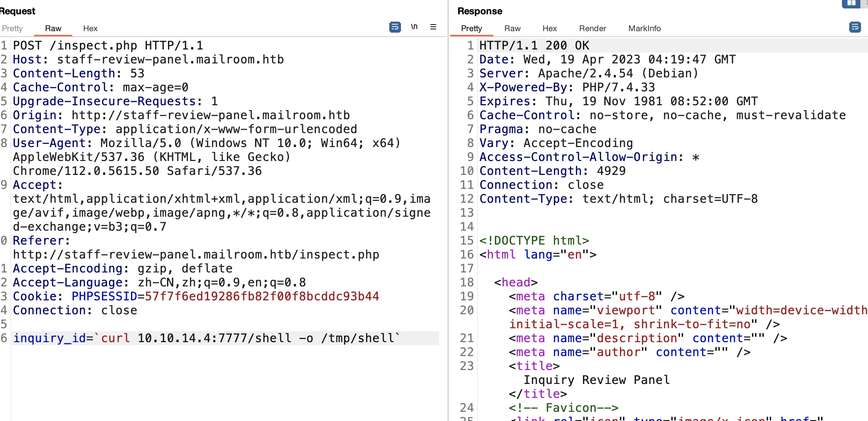Click the Host header line in request

coord(148,60)
